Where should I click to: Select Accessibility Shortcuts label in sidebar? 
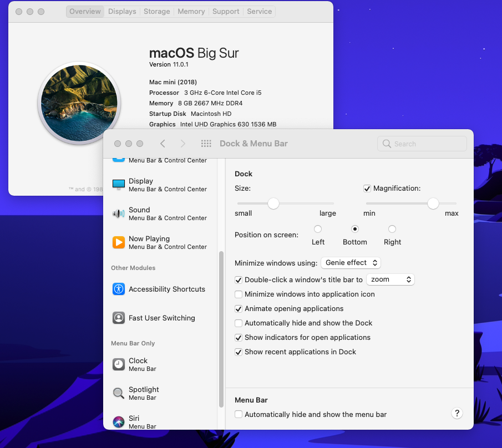(x=167, y=289)
